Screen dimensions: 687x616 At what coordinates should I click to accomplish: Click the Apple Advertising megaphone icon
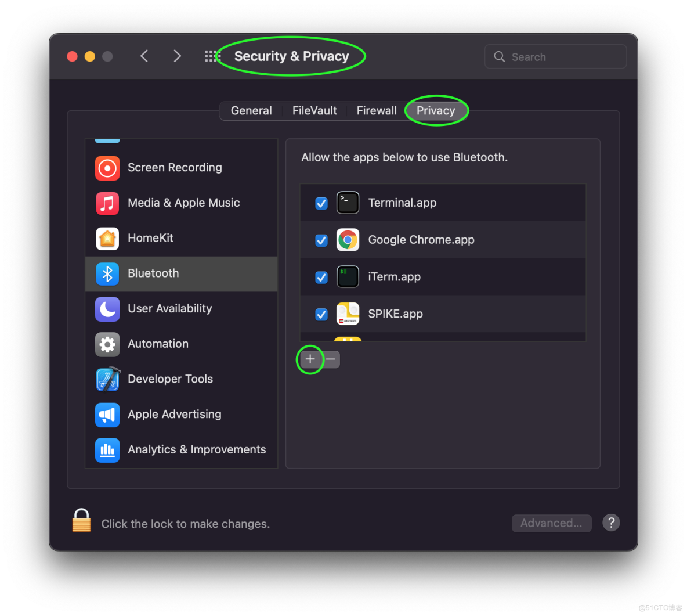coord(107,415)
